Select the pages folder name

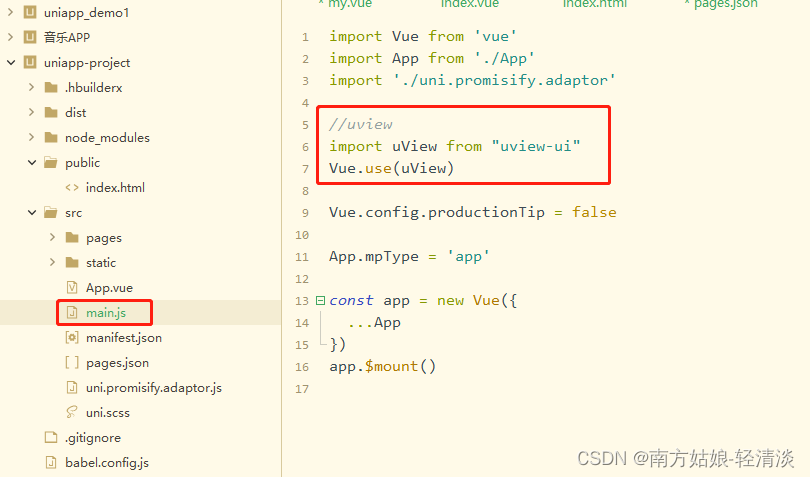104,238
